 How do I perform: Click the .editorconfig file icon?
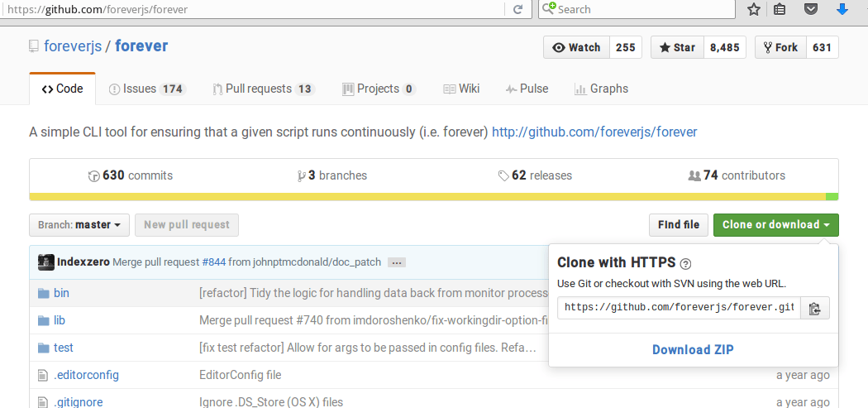coord(43,375)
